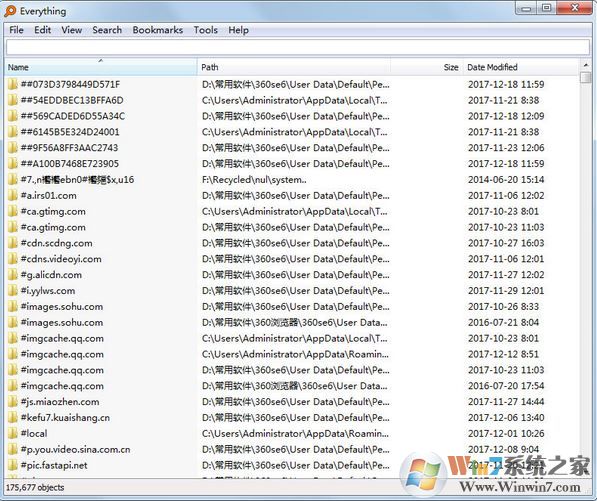Click folder icon of ##A100B7468E723905

click(13, 163)
